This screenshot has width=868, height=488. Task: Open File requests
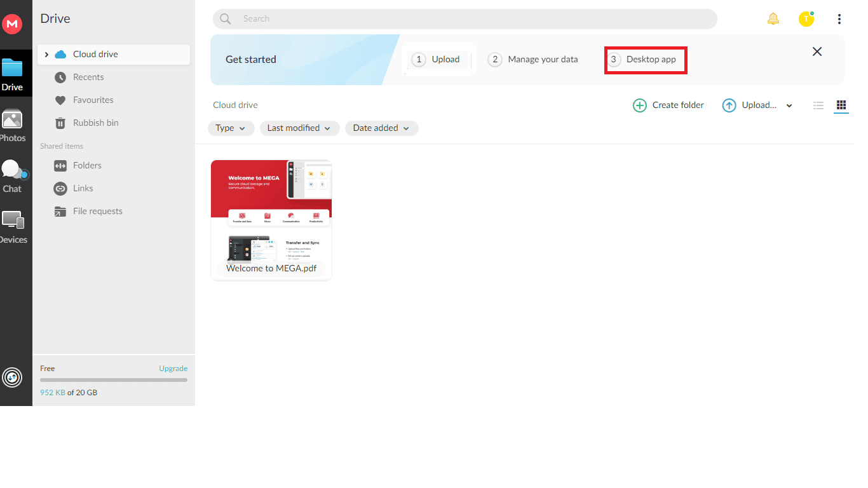(x=98, y=211)
